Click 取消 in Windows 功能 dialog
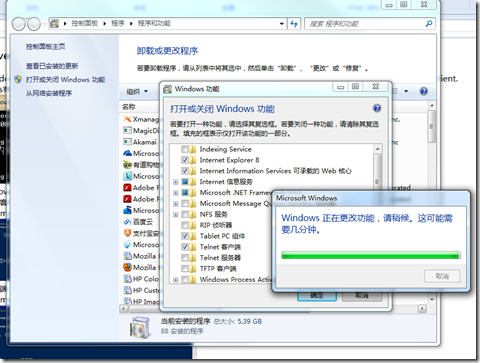 coord(362,296)
